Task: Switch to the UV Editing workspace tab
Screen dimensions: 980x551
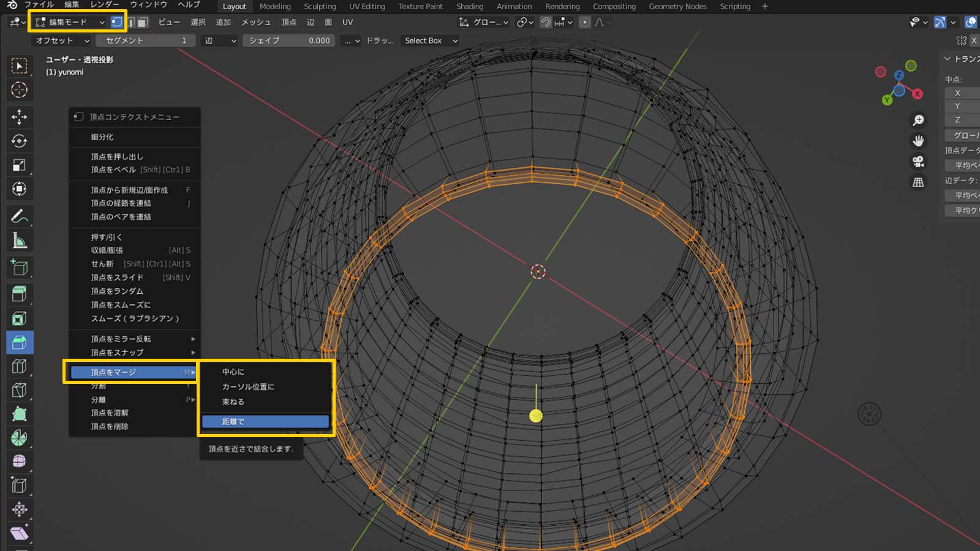Action: pos(366,6)
